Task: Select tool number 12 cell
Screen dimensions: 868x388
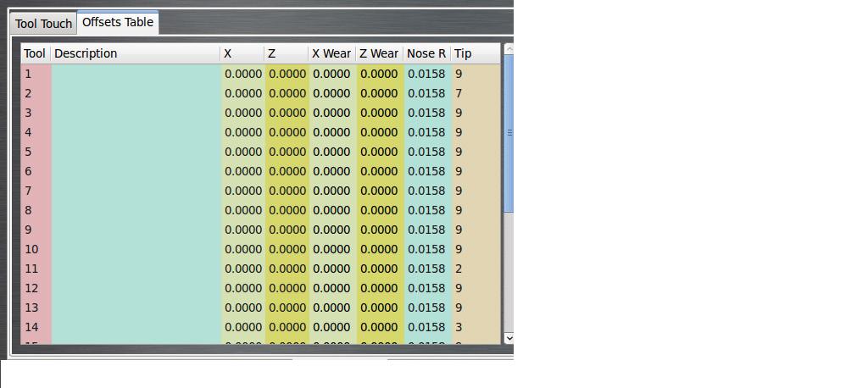Action: [x=36, y=288]
